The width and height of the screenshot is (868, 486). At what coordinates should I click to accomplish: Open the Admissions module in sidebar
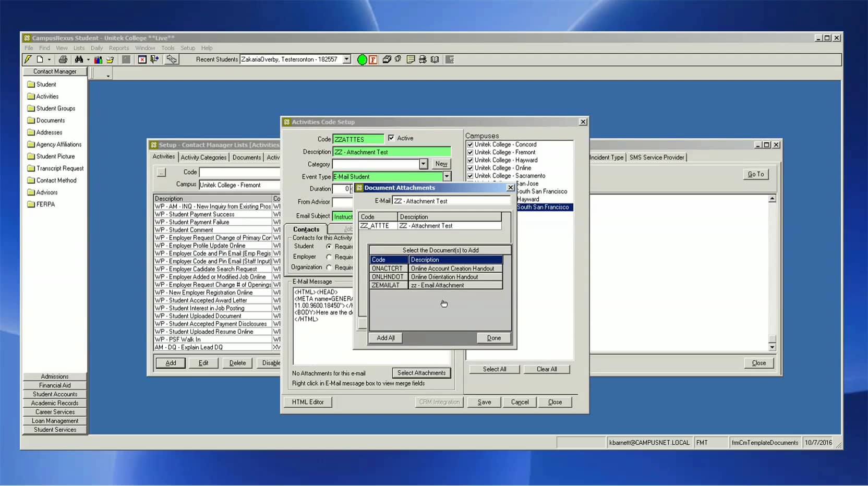click(55, 376)
